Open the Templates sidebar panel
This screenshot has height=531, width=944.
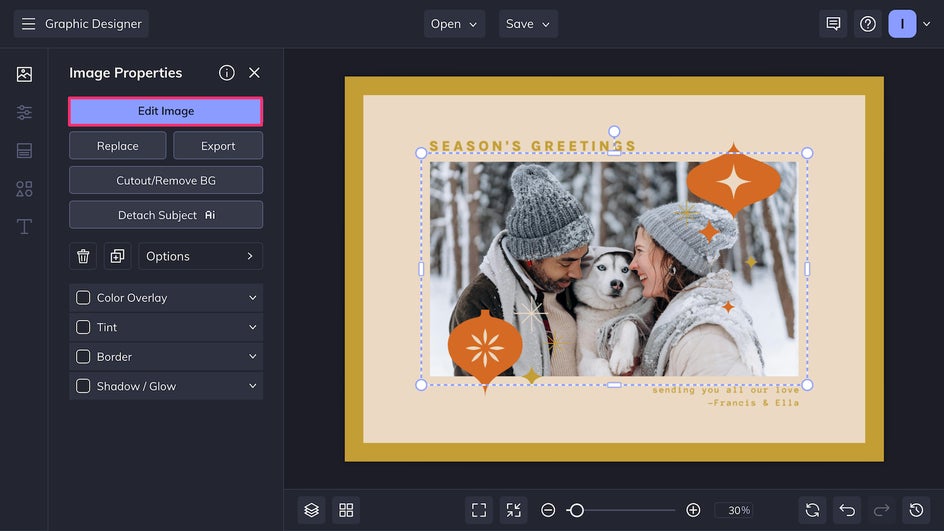[x=24, y=151]
